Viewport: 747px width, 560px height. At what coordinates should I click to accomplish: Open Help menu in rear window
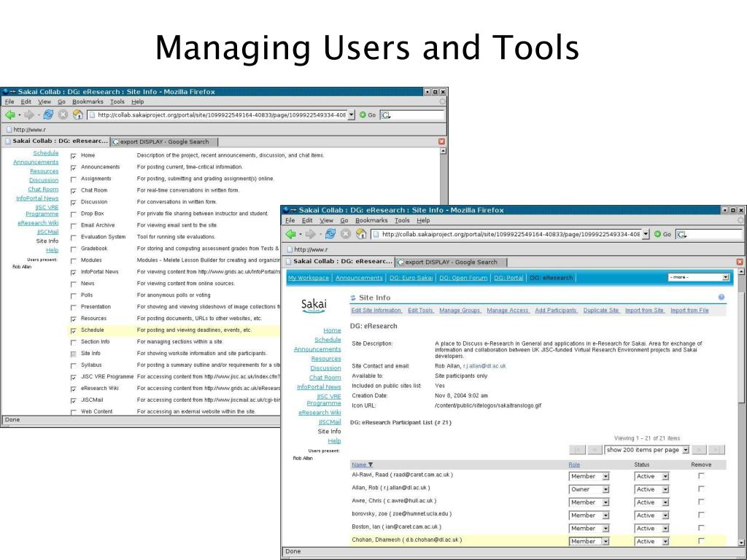point(138,101)
